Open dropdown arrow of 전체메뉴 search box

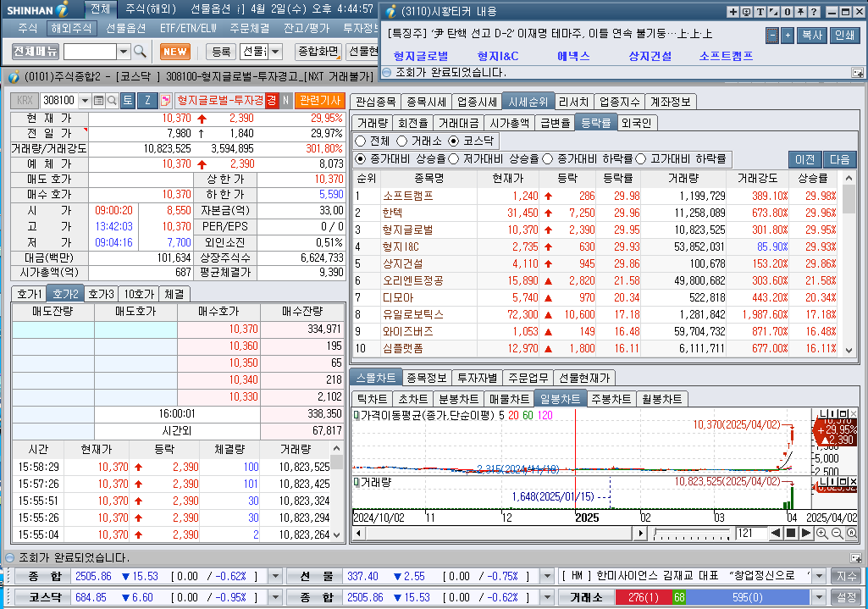click(x=124, y=52)
